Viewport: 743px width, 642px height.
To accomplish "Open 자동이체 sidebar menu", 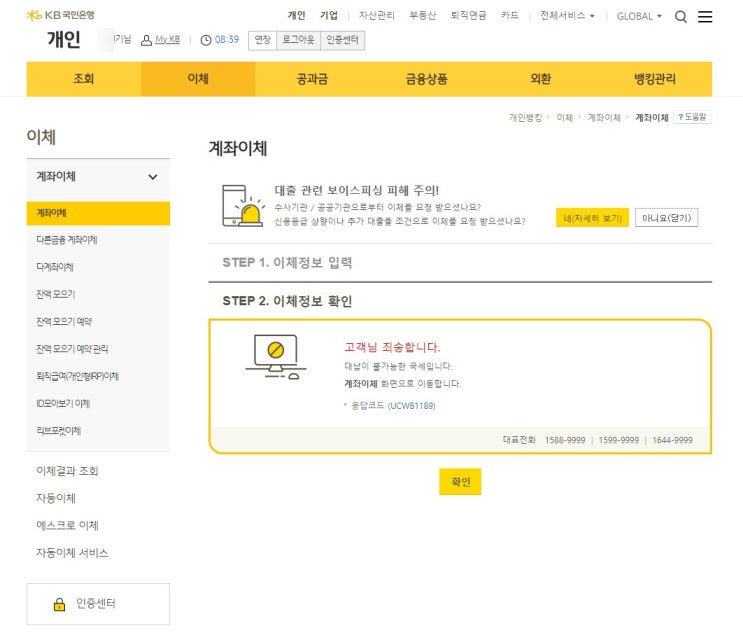I will [x=56, y=498].
